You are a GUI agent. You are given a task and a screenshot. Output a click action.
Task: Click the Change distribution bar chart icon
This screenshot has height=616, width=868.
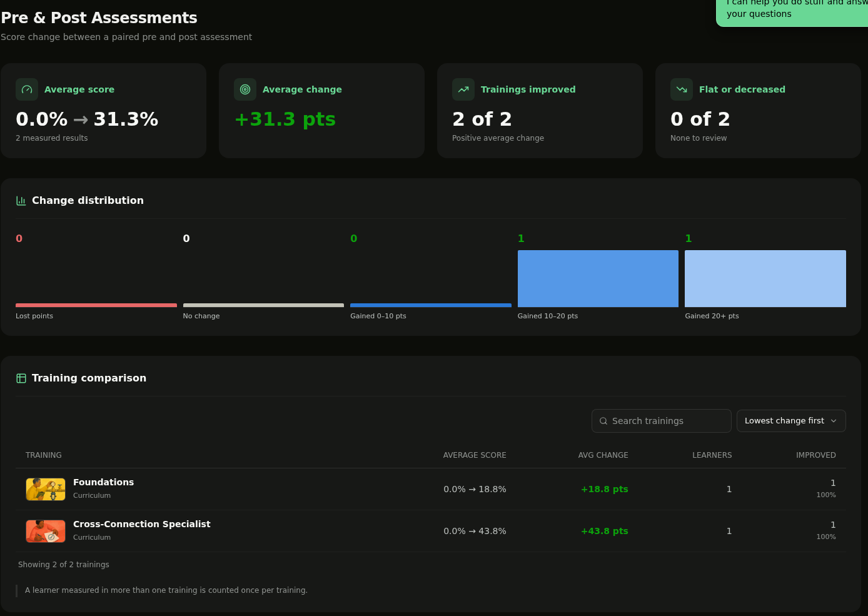tap(21, 201)
